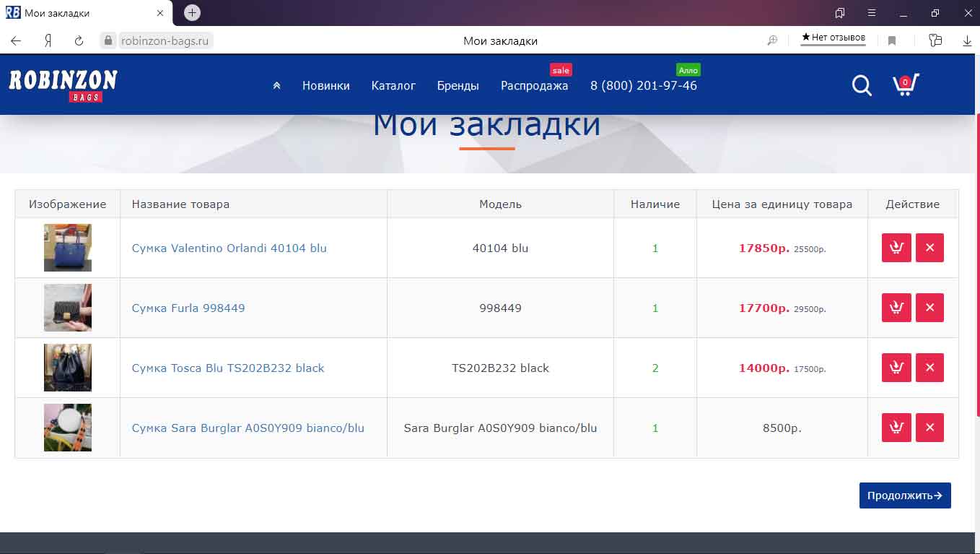Click old price 25500р.
Viewport: 980px width, 554px height.
point(810,249)
